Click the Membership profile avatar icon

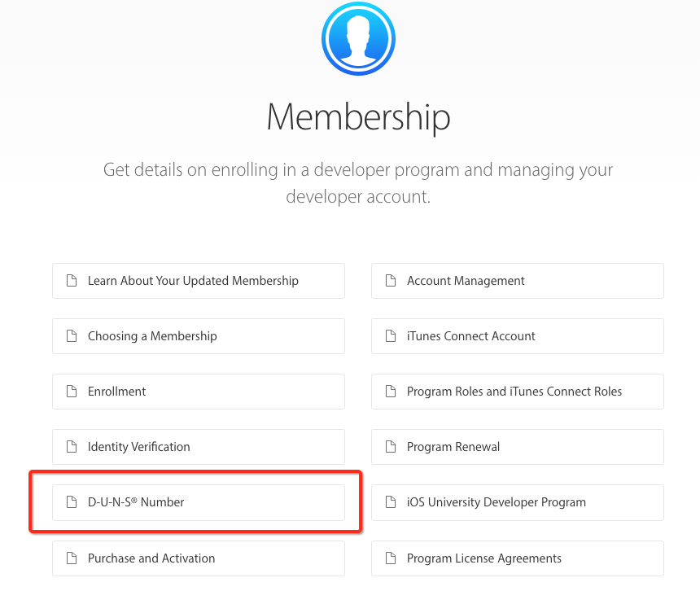pos(357,38)
